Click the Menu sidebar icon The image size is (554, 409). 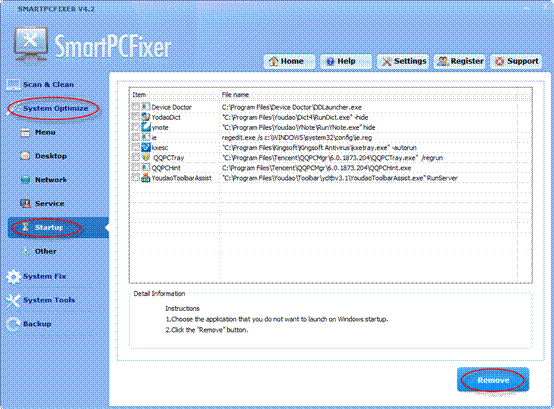click(x=25, y=132)
